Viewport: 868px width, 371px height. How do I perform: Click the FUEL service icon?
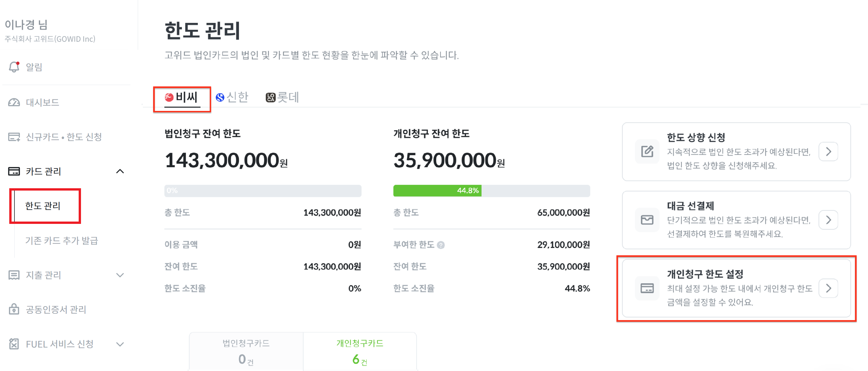tap(14, 344)
